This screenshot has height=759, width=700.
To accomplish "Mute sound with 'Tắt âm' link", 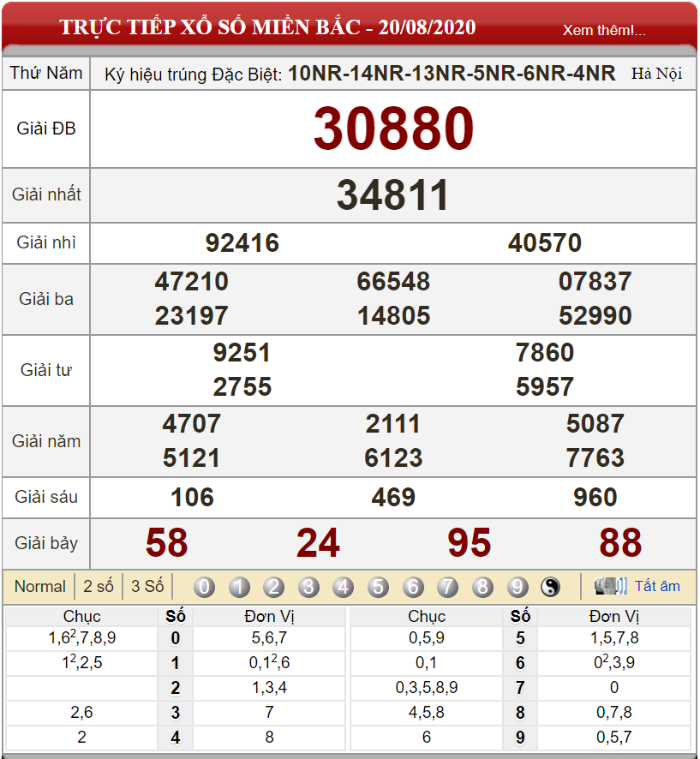I will click(657, 586).
